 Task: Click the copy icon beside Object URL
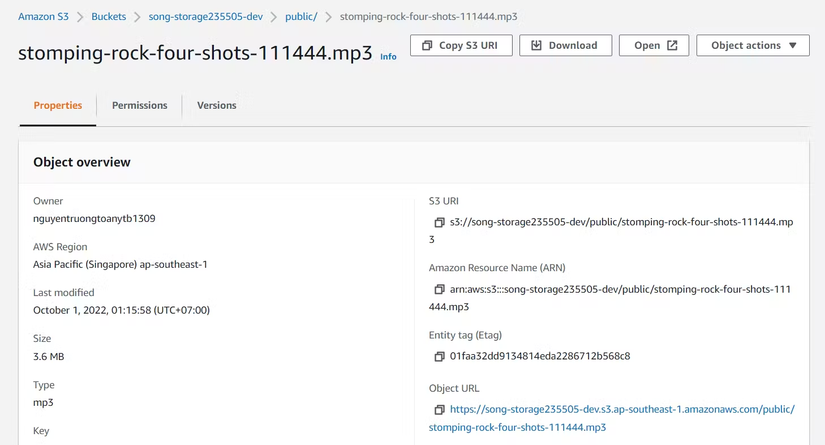pyautogui.click(x=439, y=410)
